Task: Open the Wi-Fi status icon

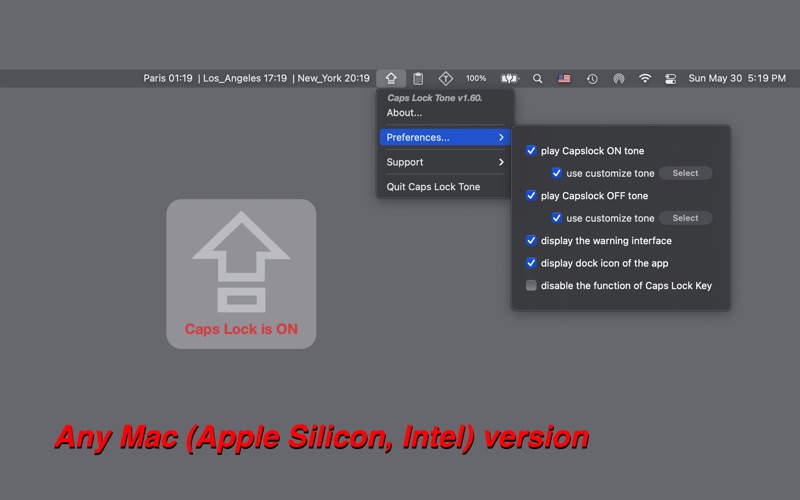Action: point(645,78)
